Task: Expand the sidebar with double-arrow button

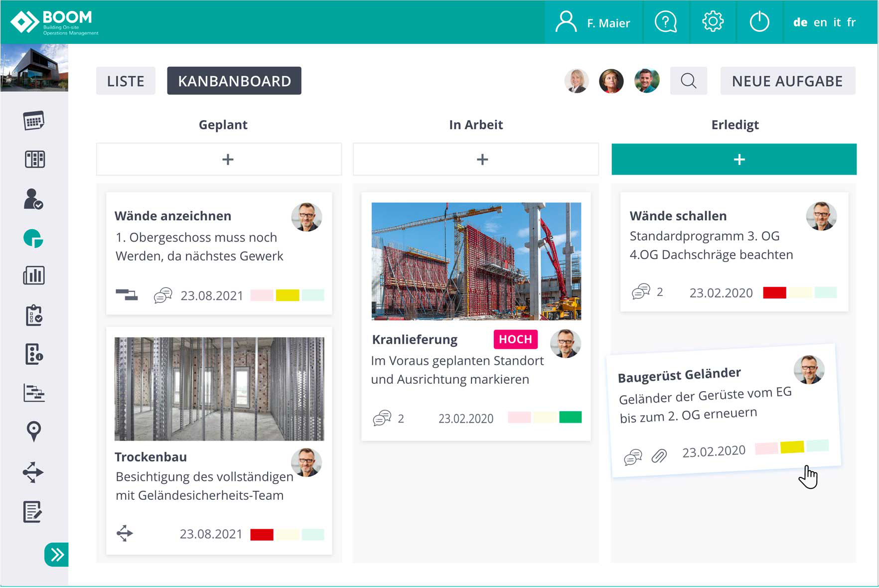Action: pyautogui.click(x=56, y=555)
